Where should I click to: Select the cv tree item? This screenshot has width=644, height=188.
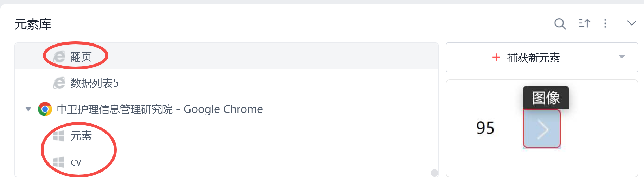76,162
